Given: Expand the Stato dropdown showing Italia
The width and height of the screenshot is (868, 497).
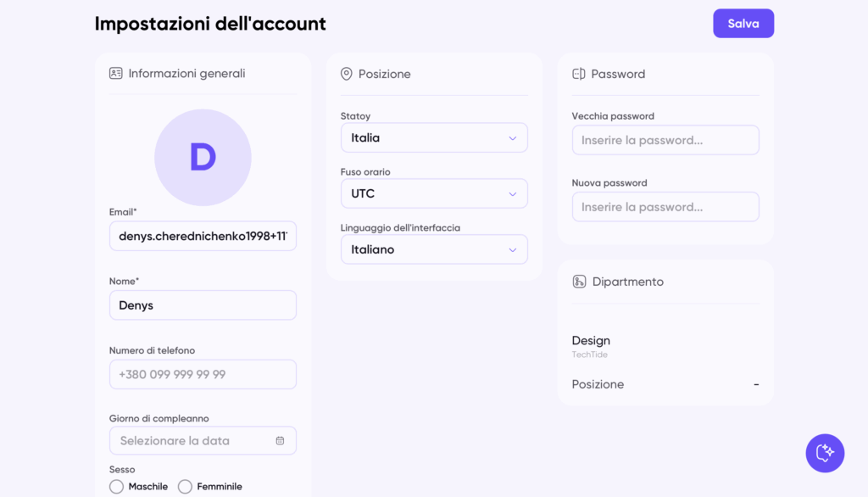Looking at the screenshot, I should 433,138.
